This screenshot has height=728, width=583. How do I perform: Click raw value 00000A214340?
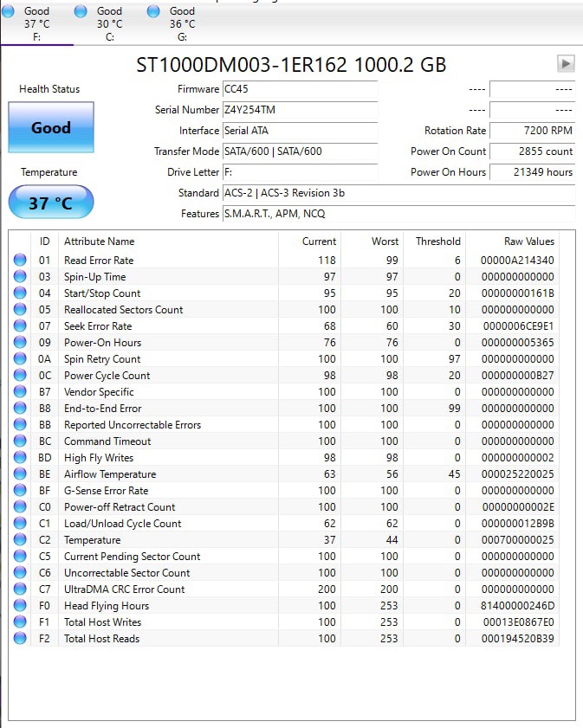pos(517,260)
